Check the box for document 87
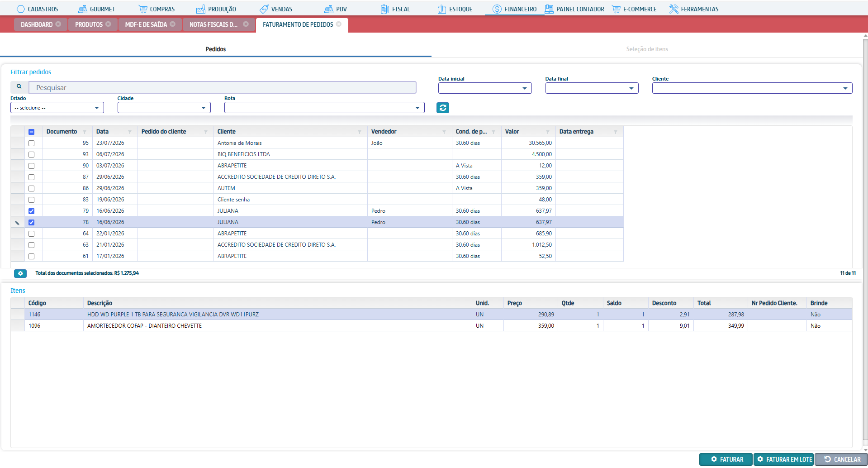Viewport: 868px width, 468px height. pyautogui.click(x=31, y=177)
